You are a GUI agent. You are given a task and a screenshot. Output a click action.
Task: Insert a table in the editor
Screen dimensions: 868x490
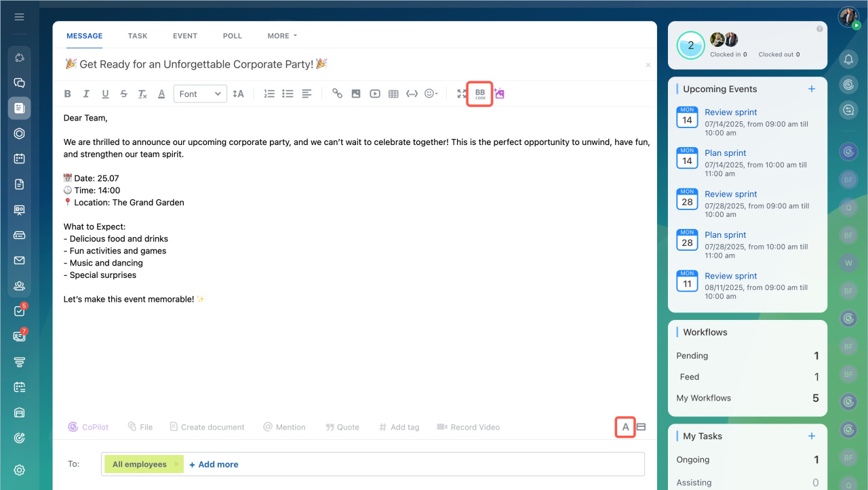(393, 94)
